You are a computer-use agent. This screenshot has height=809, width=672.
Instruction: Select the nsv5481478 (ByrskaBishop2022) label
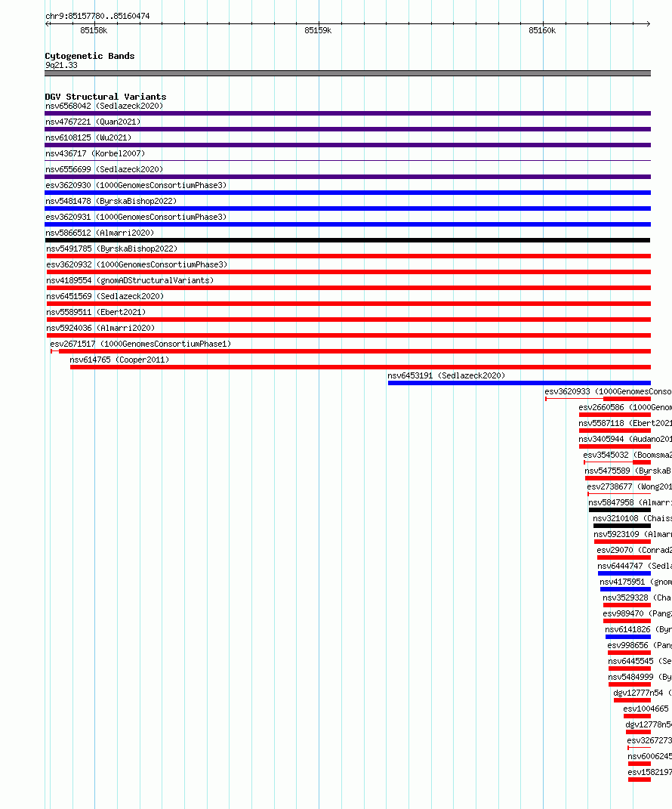pyautogui.click(x=111, y=201)
